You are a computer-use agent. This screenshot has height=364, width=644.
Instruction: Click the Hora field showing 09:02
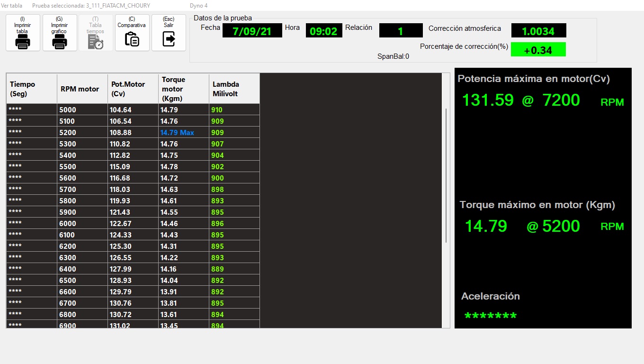tap(323, 31)
